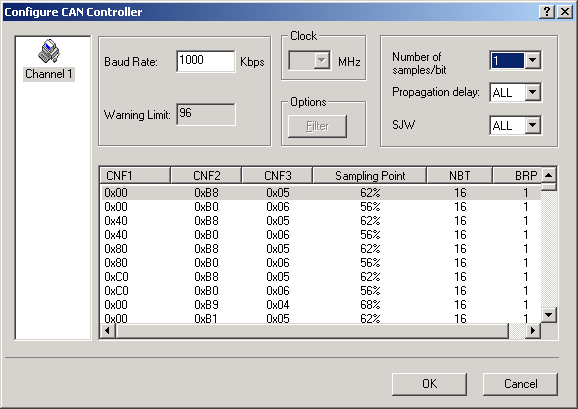Screen dimensions: 578x409
Task: Select the Channel 1 computer icon
Action: pos(49,51)
